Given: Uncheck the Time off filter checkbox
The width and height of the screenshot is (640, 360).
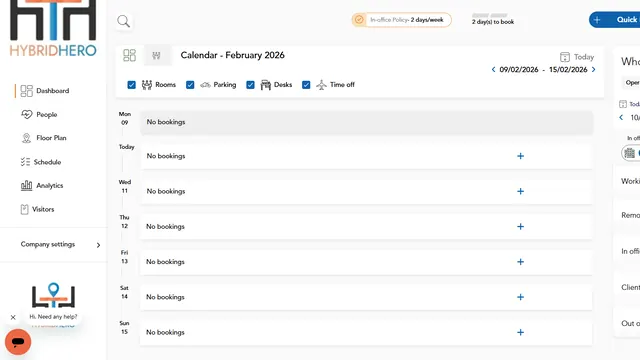Looking at the screenshot, I should [x=306, y=85].
